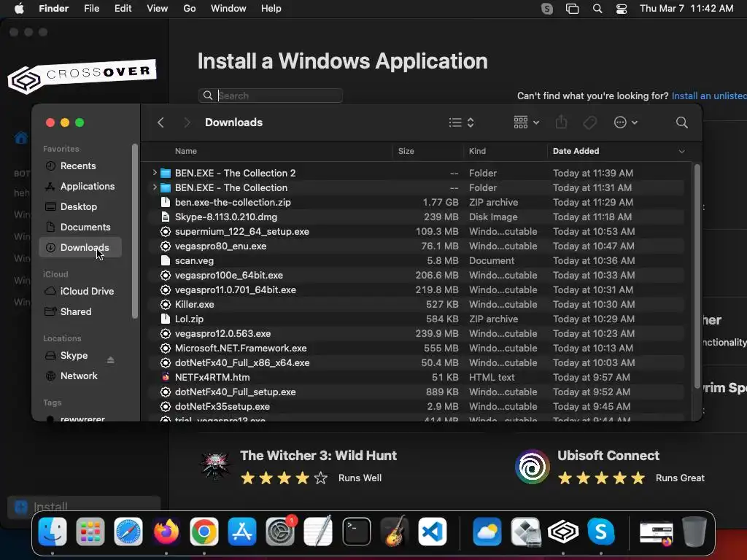Image resolution: width=747 pixels, height=560 pixels.
Task: Select dotNetFx35setup.exe
Action: [x=417, y=406]
